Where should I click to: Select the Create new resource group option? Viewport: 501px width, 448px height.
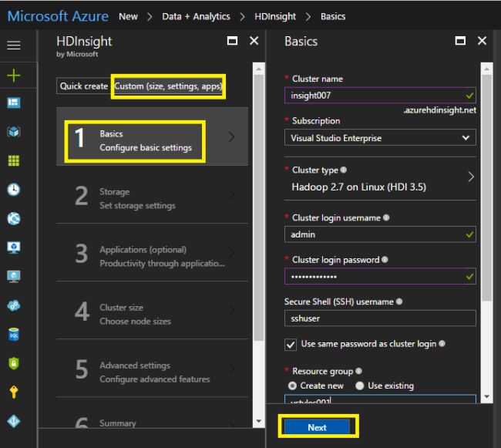click(292, 386)
